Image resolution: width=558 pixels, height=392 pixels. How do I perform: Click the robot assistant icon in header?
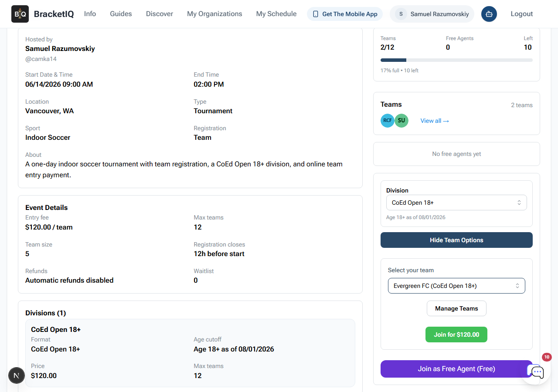489,14
